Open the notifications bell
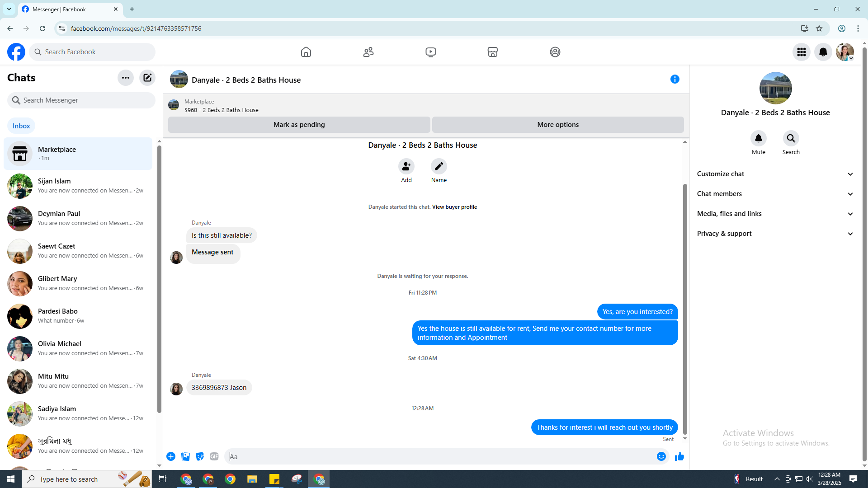 tap(823, 52)
